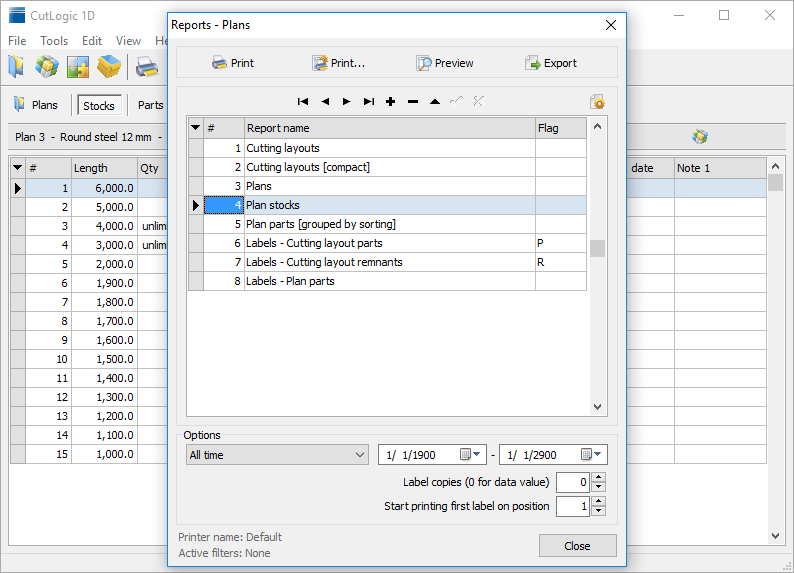Increase Label copies value
Image resolution: width=794 pixels, height=573 pixels.
coord(599,477)
